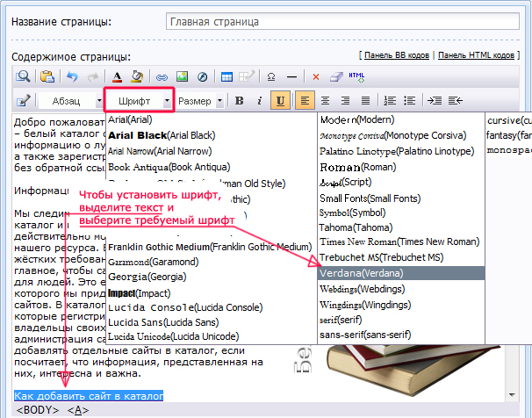Select Georgia in the font list

point(147,277)
